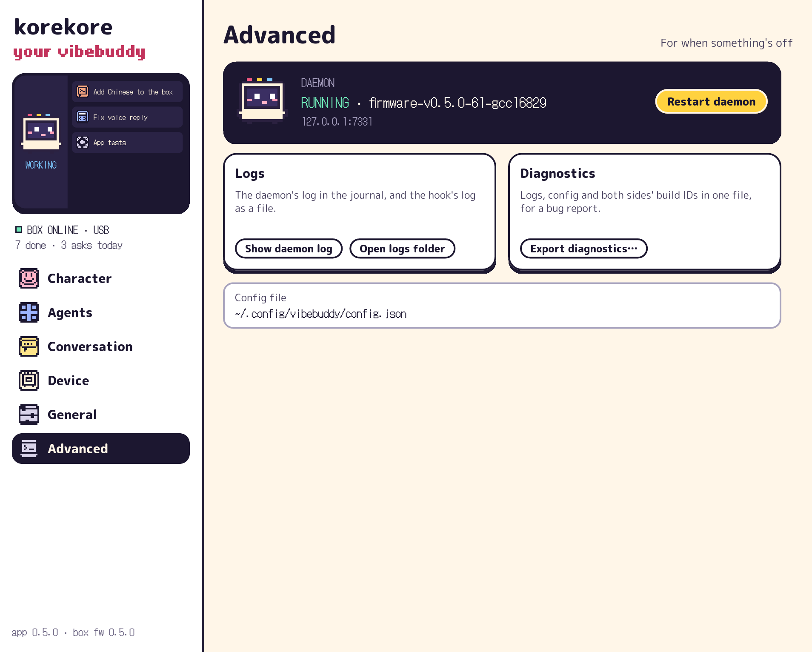This screenshot has width=812, height=652.
Task: Click icon beside Fix voice reply
Action: pyautogui.click(x=83, y=117)
